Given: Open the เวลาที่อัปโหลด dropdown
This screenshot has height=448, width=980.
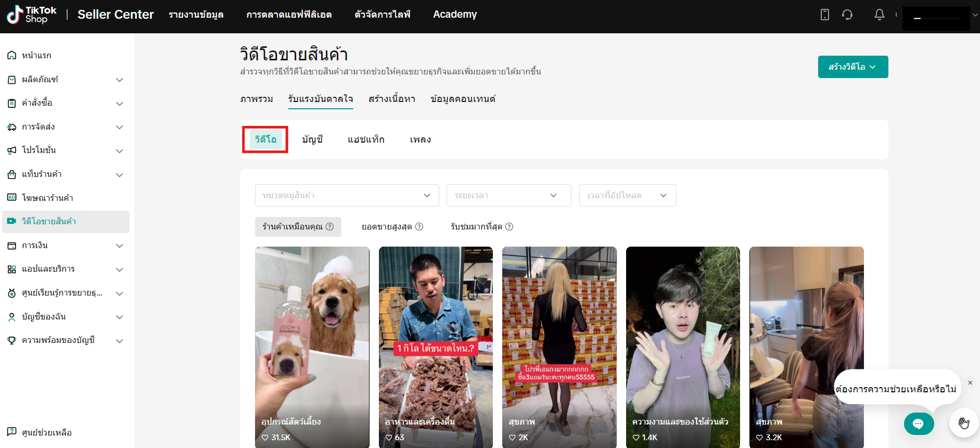Looking at the screenshot, I should 628,196.
